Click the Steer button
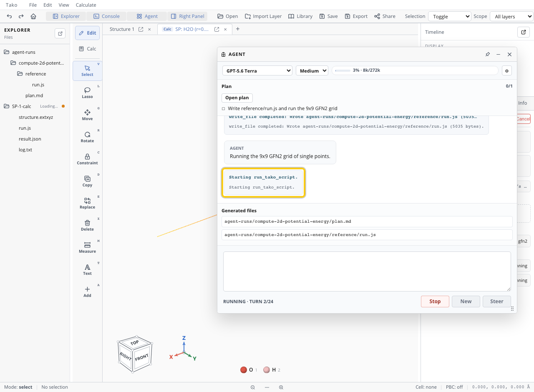 pyautogui.click(x=497, y=302)
